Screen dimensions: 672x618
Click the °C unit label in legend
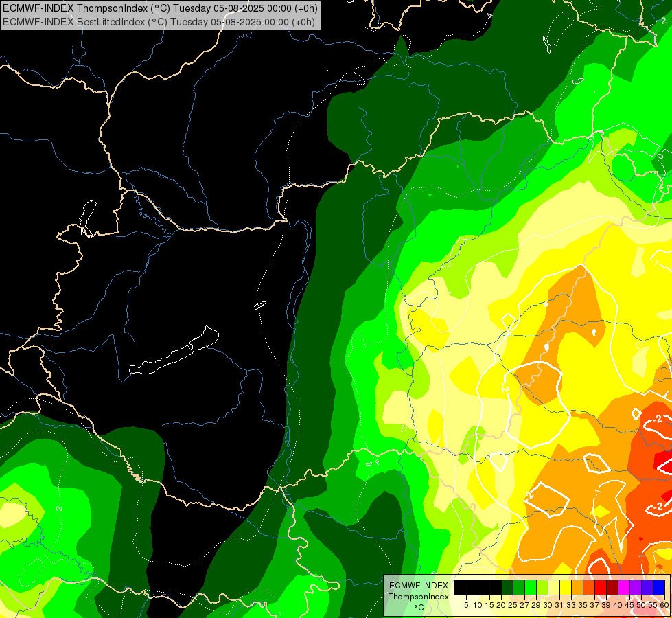tap(419, 608)
